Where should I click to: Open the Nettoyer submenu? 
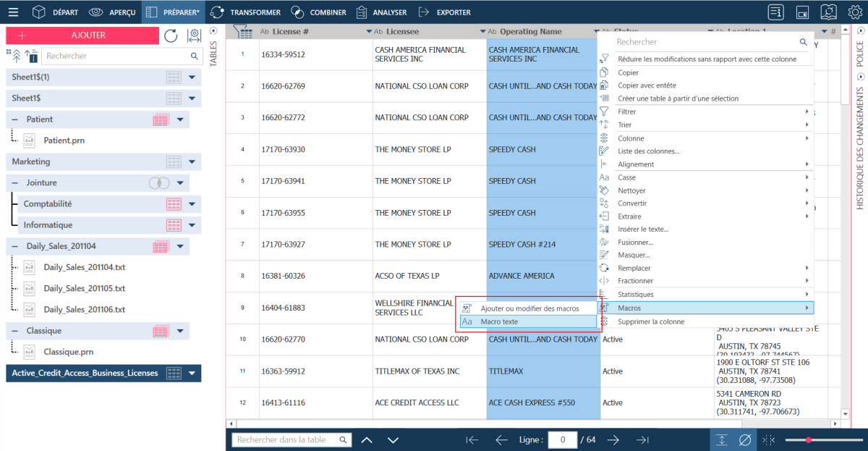[x=706, y=190]
